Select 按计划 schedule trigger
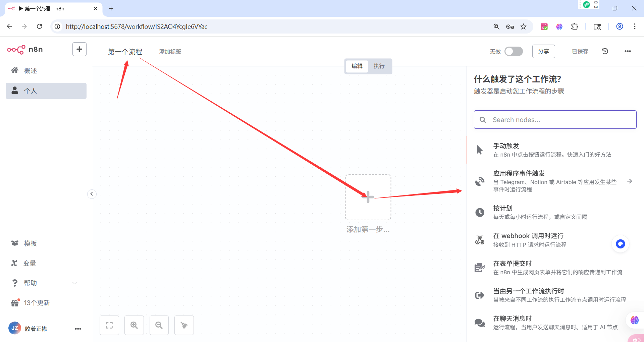Viewport: 644px width, 342px height. pos(555,212)
